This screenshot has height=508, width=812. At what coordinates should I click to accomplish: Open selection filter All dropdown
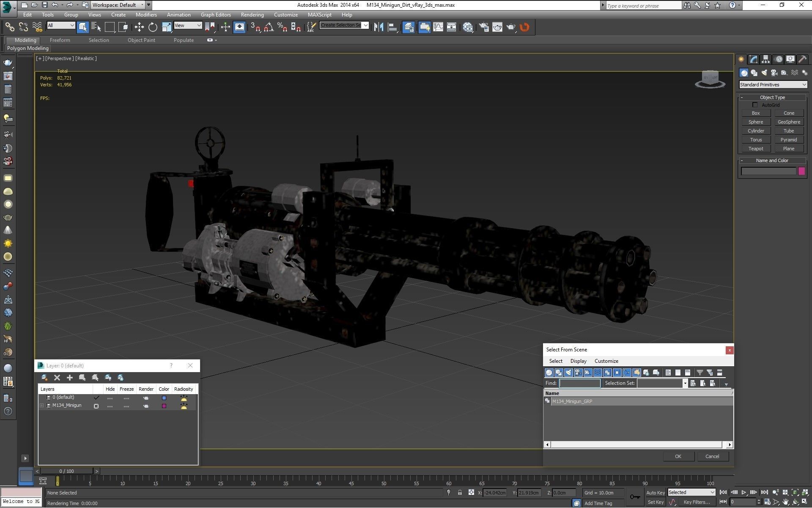[61, 25]
